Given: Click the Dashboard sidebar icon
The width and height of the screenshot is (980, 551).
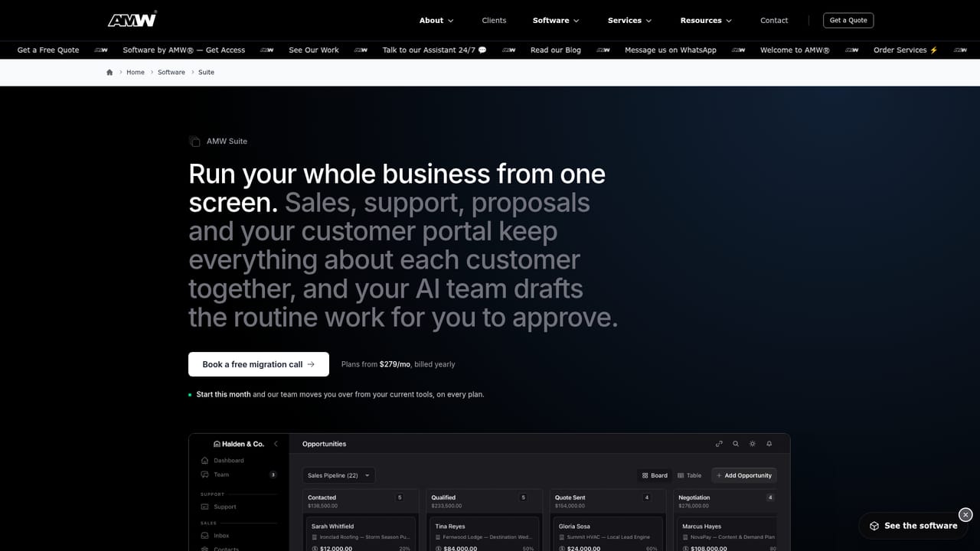Looking at the screenshot, I should pyautogui.click(x=204, y=461).
